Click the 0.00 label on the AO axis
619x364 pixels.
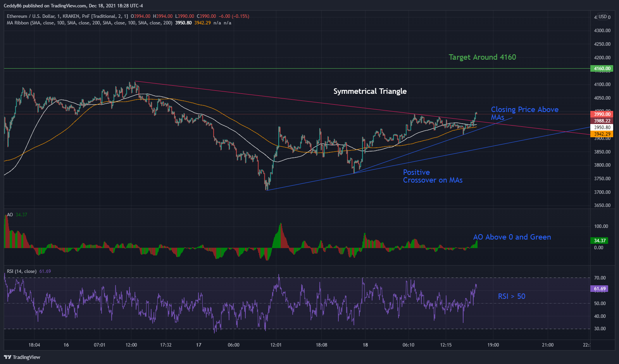click(x=598, y=248)
